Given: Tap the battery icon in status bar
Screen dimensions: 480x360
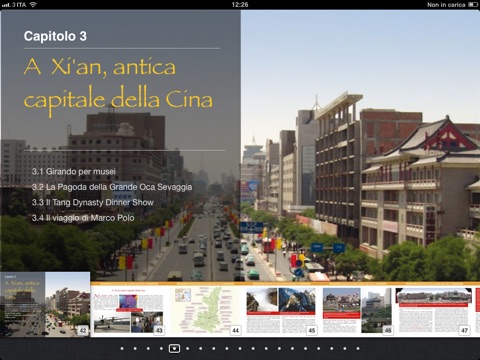Looking at the screenshot, I should coord(473,5).
